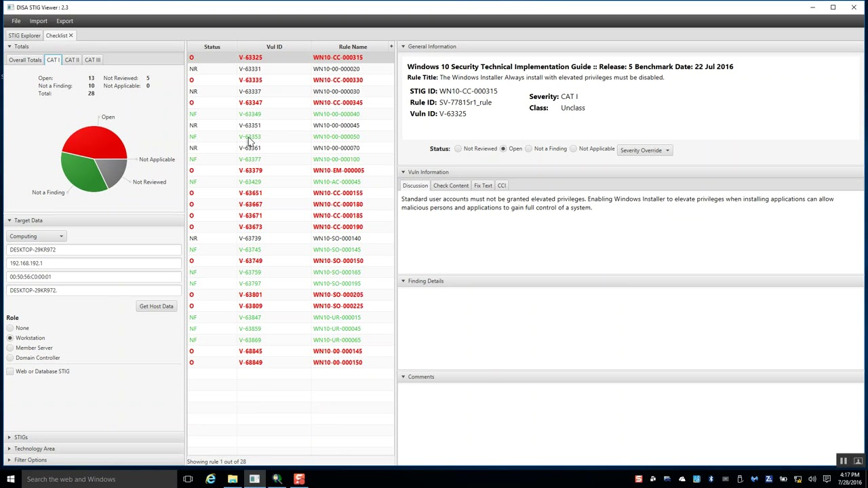Open the Action Center notifications icon
868x488 pixels.
(x=825, y=479)
